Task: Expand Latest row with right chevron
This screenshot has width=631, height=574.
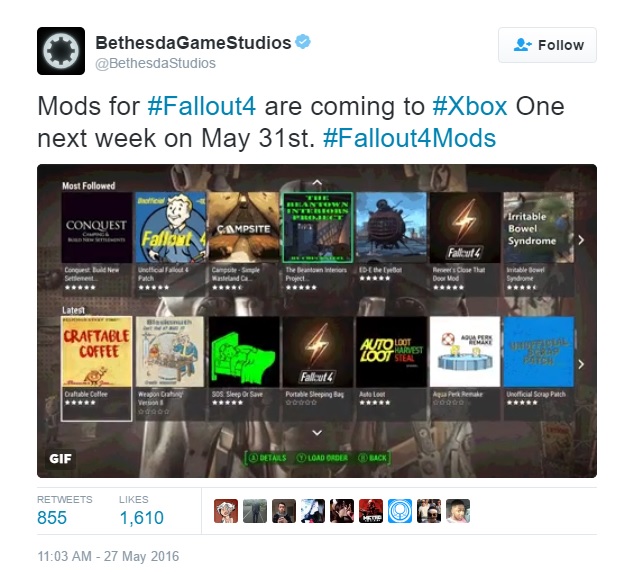Action: click(581, 364)
